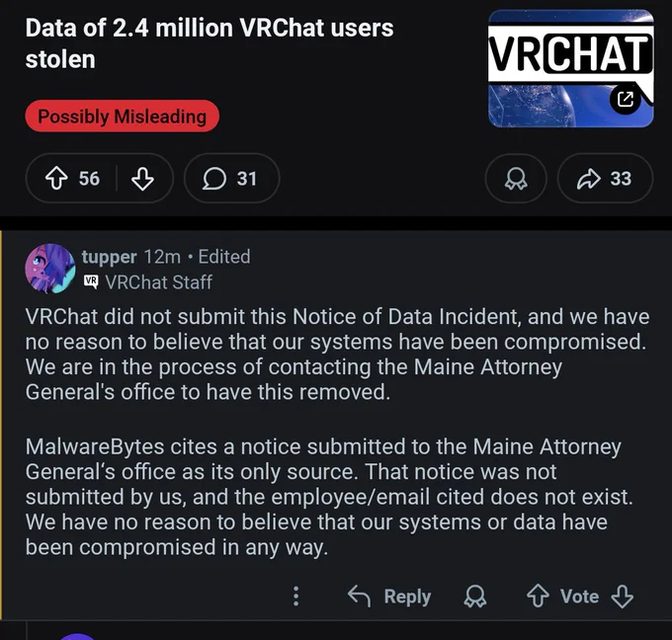This screenshot has width=672, height=640.
Task: View tupper's avatar profile picture
Action: click(50, 269)
